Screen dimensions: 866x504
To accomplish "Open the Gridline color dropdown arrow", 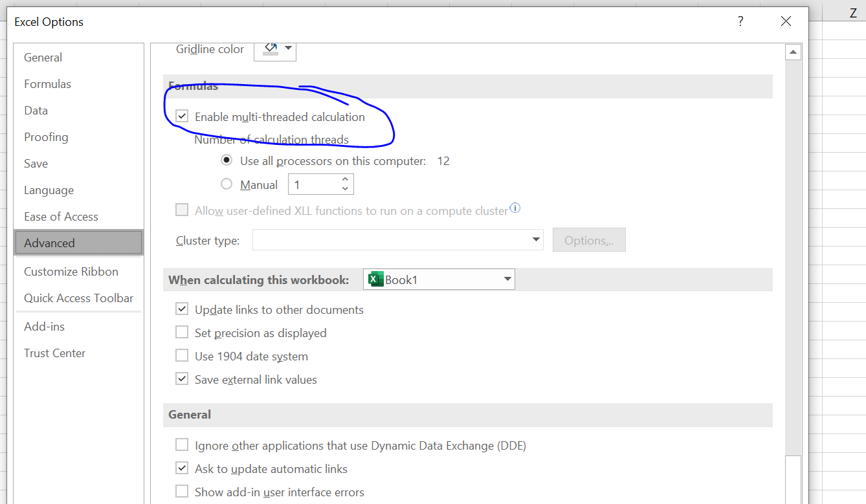I will 287,48.
